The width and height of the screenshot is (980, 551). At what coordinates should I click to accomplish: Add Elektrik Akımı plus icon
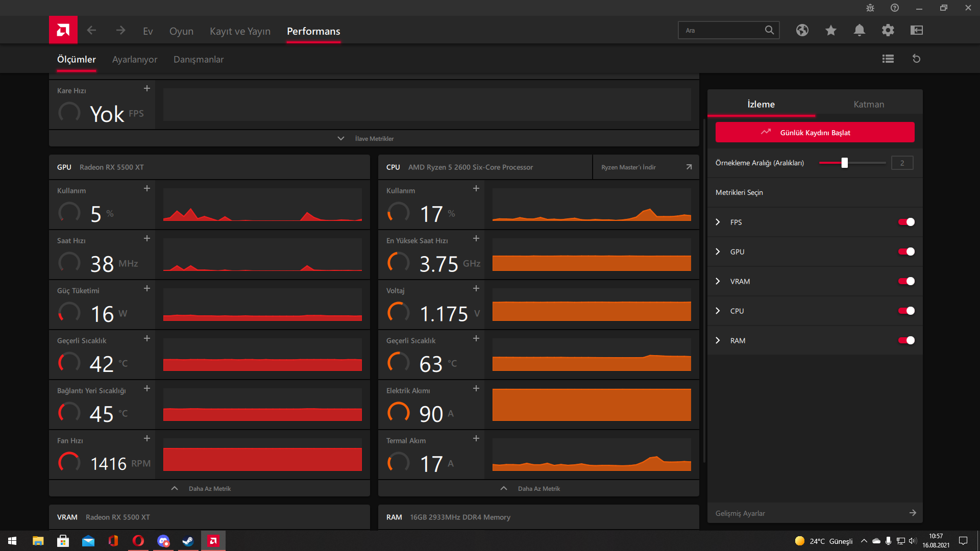click(x=476, y=389)
